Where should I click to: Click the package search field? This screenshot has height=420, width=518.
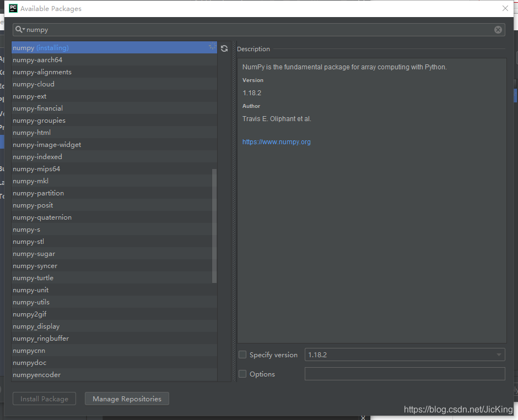click(259, 30)
